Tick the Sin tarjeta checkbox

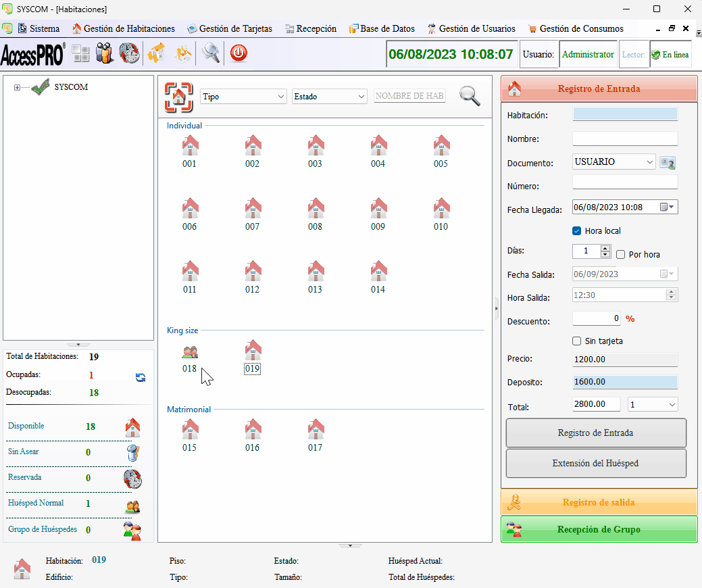pyautogui.click(x=576, y=341)
